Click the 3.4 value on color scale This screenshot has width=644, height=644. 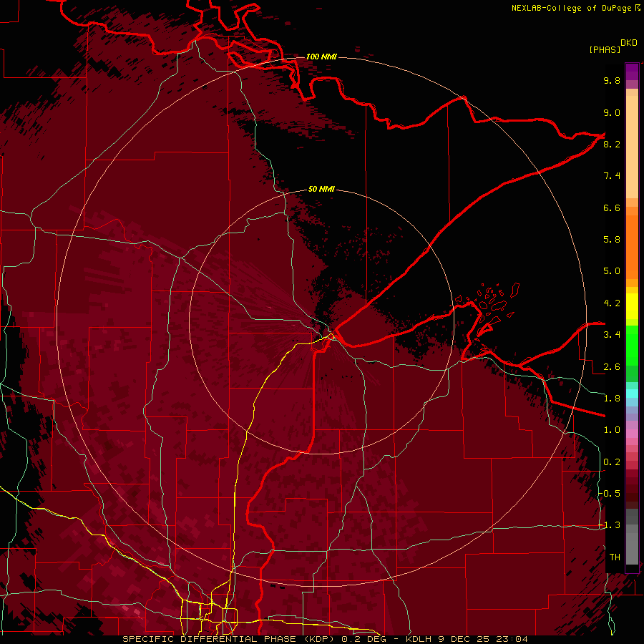(612, 335)
